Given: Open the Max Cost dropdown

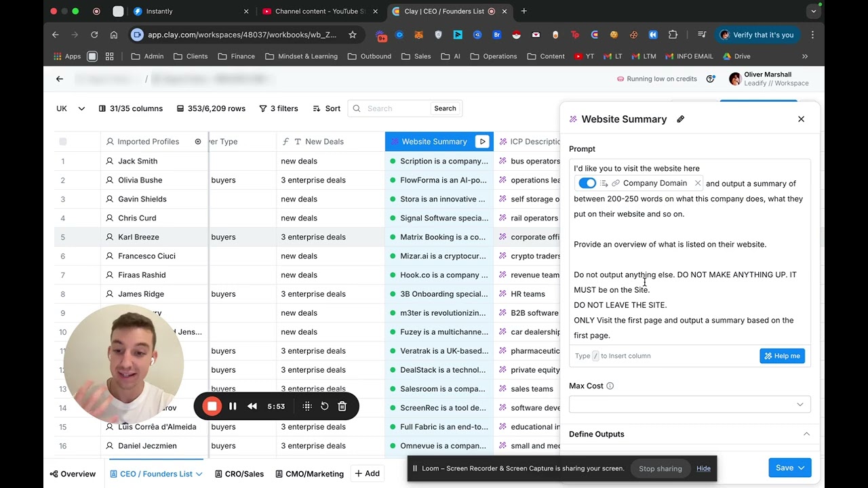Looking at the screenshot, I should tap(690, 405).
